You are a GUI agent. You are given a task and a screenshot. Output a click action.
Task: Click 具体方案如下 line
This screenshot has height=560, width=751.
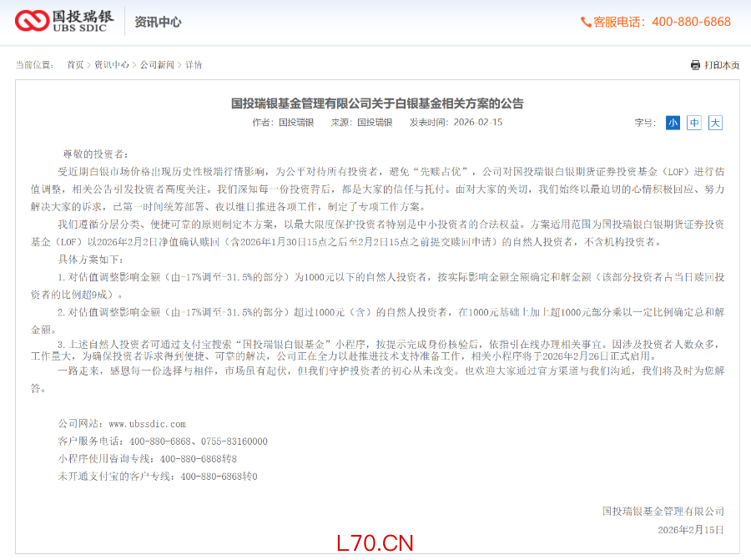(x=91, y=260)
